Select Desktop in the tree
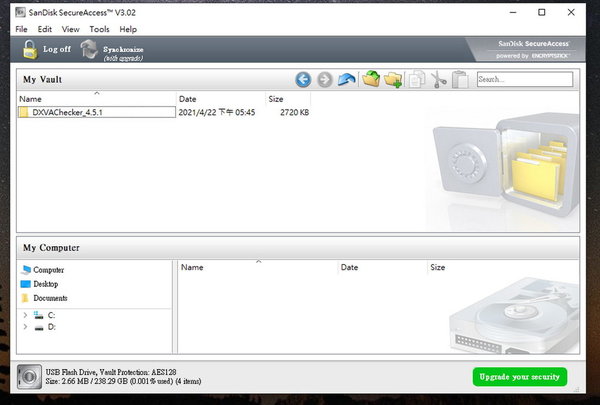600x405 pixels. (x=46, y=284)
